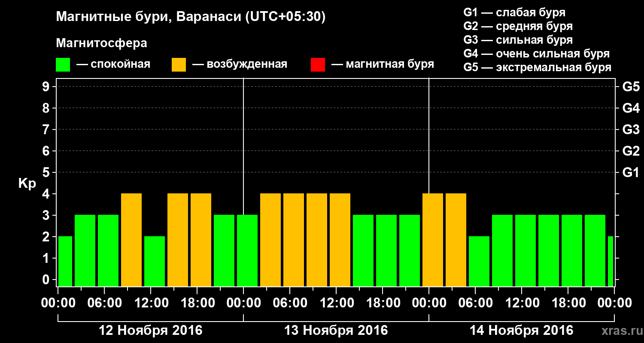The height and width of the screenshot is (343, 644).
Task: Click the first Kp 2 bar starting 12 Ноября
Action: coord(65,261)
